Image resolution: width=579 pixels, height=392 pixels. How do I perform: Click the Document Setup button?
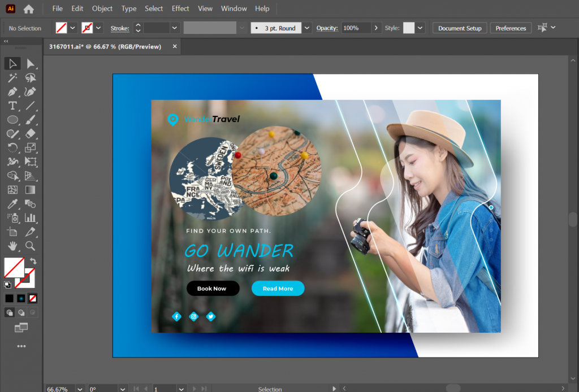tap(459, 28)
